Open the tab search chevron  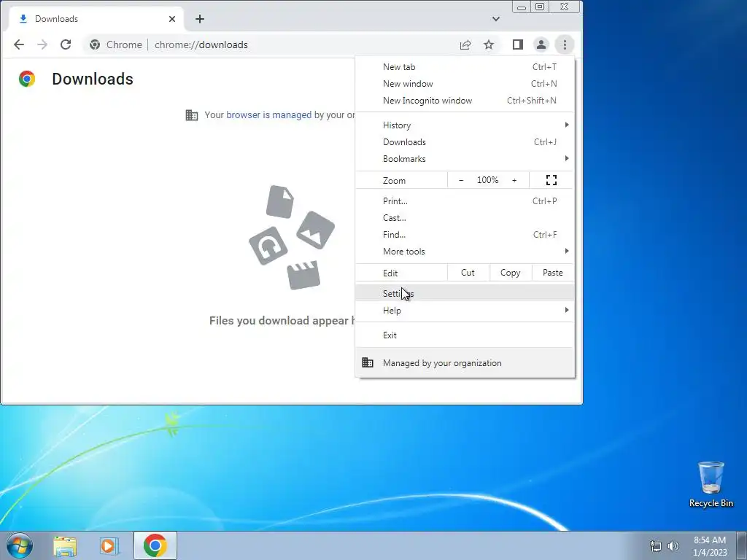[496, 19]
